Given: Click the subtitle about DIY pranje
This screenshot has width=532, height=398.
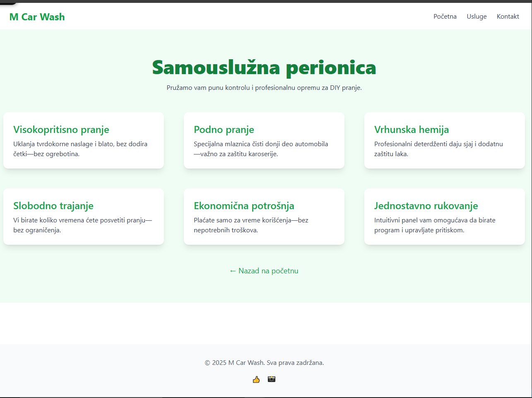Looking at the screenshot, I should 264,88.
